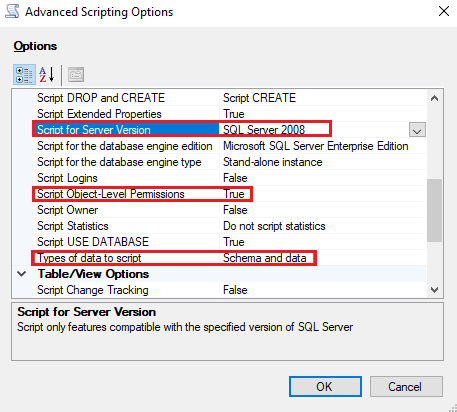
Task: Switch to Categorized view icon
Action: pos(24,74)
